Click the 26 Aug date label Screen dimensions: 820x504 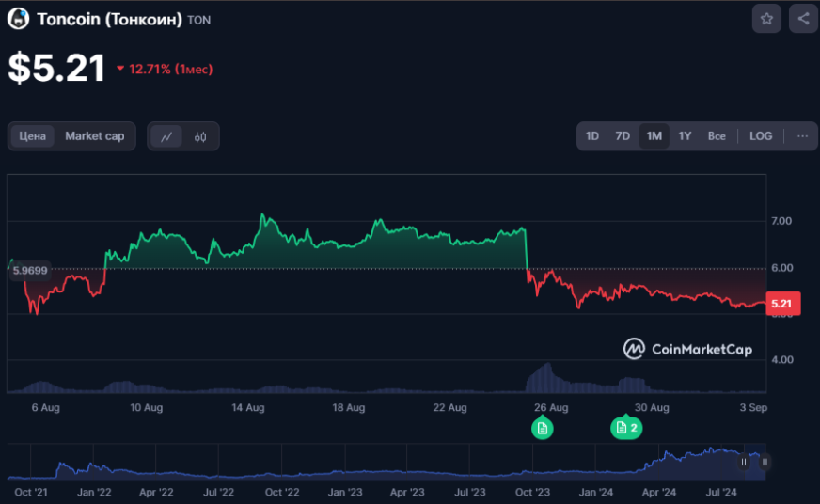pos(551,408)
